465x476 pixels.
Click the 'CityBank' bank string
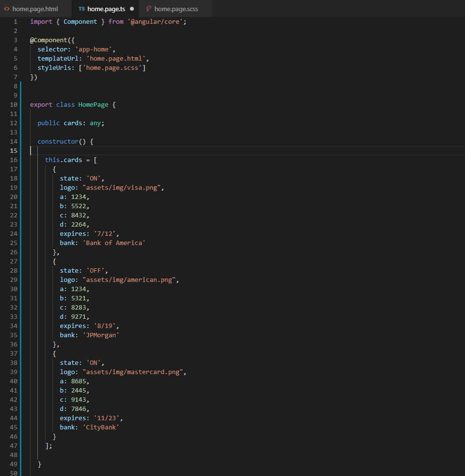click(101, 427)
